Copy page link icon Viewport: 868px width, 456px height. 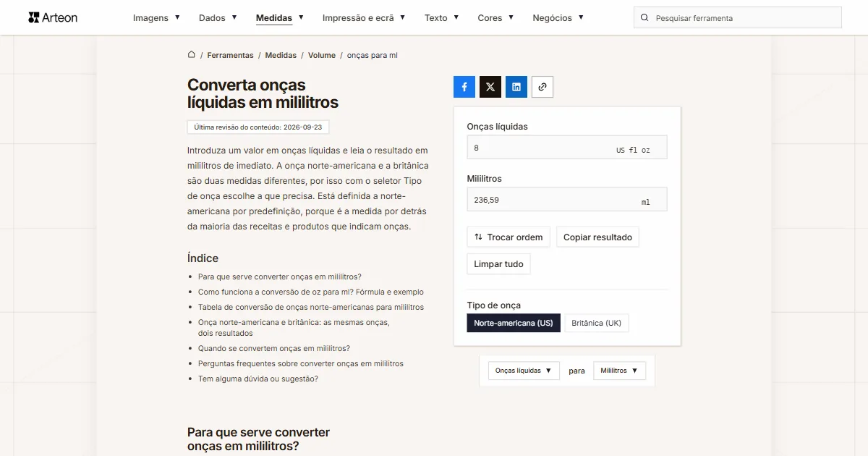point(542,87)
